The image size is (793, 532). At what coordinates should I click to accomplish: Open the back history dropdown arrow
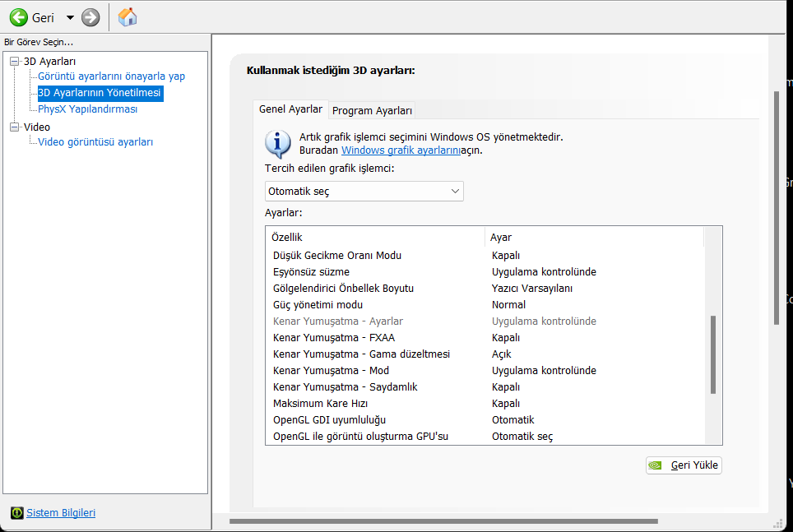(70, 18)
